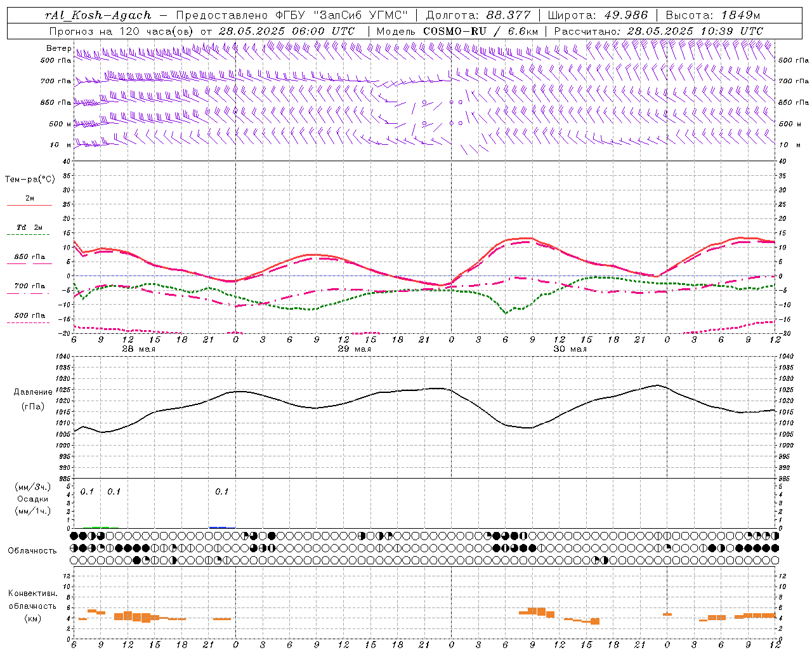
Task: Click the (гПа) unit label under Давление
Action: tap(33, 406)
